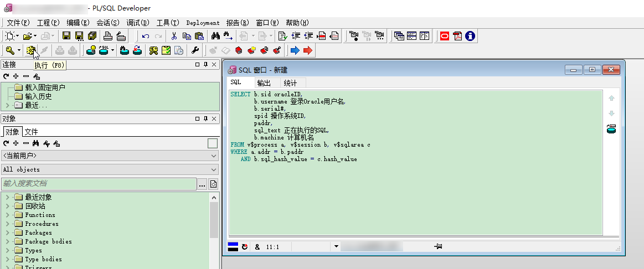644x269 pixels.
Task: Click the document button right of the ... button
Action: 213,184
